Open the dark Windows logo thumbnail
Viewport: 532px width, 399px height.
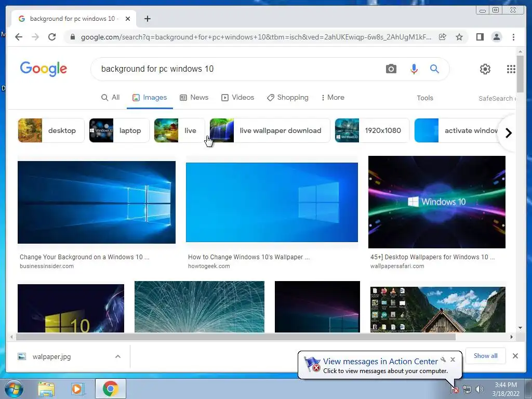tap(317, 307)
